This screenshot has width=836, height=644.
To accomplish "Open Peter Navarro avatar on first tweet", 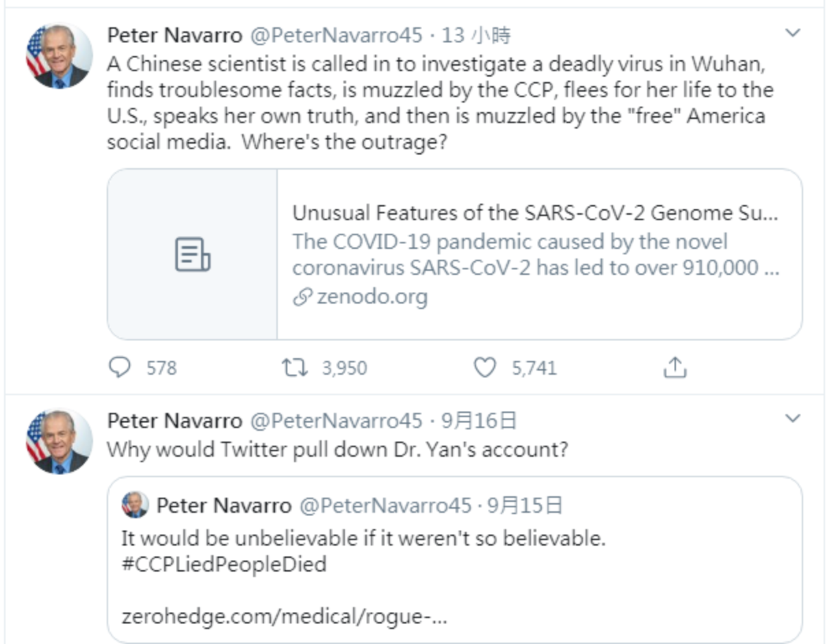I will click(x=59, y=56).
